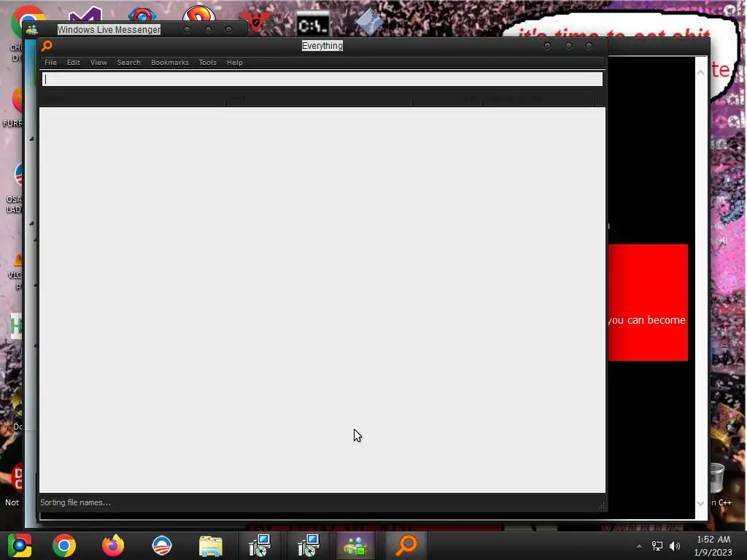Select the red winged emblem desktop icon
Screen dimensions: 747x560
point(256,21)
